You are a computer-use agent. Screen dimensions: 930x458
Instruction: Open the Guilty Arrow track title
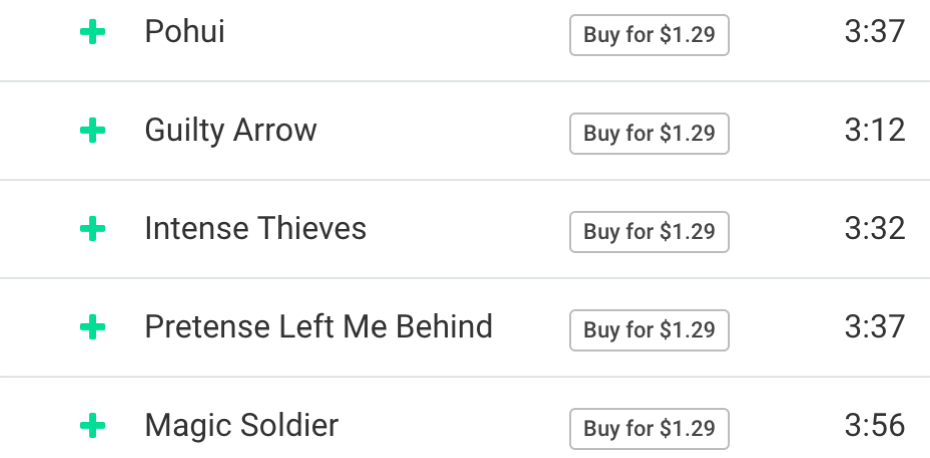(231, 130)
